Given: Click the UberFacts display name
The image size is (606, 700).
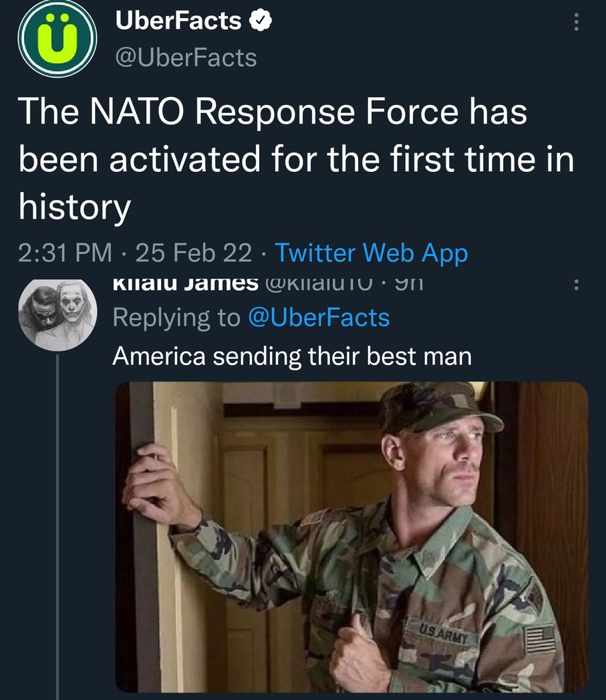Looking at the screenshot, I should tap(178, 21).
